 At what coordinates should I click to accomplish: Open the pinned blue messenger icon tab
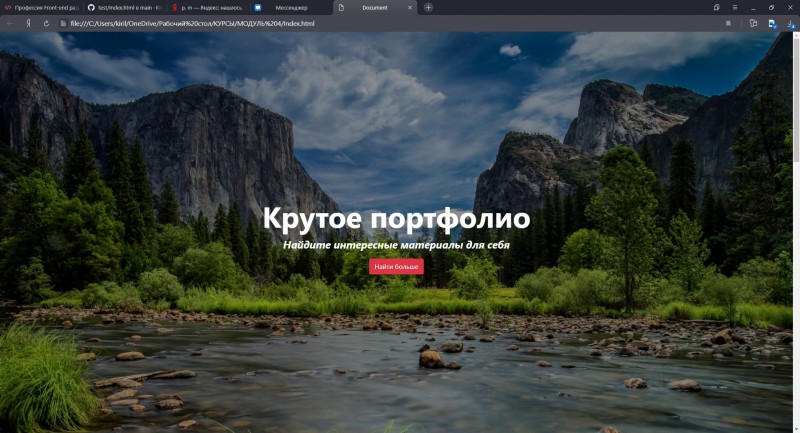[258, 8]
